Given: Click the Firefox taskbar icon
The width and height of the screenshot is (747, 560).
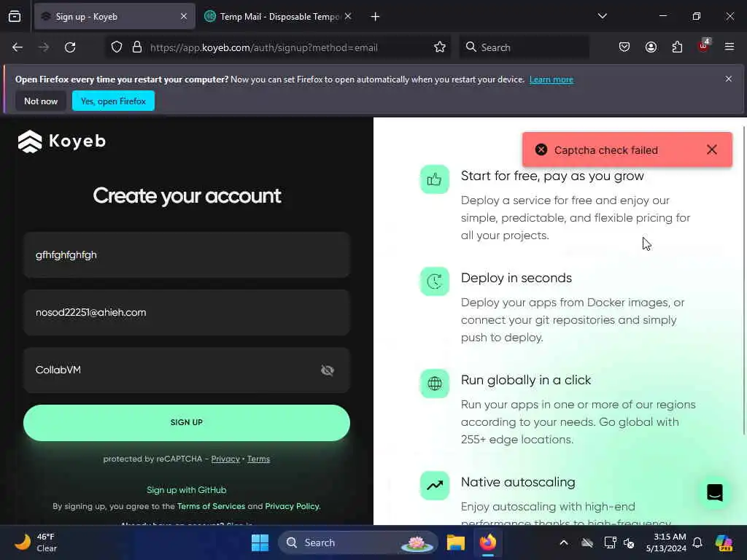Looking at the screenshot, I should [x=488, y=542].
